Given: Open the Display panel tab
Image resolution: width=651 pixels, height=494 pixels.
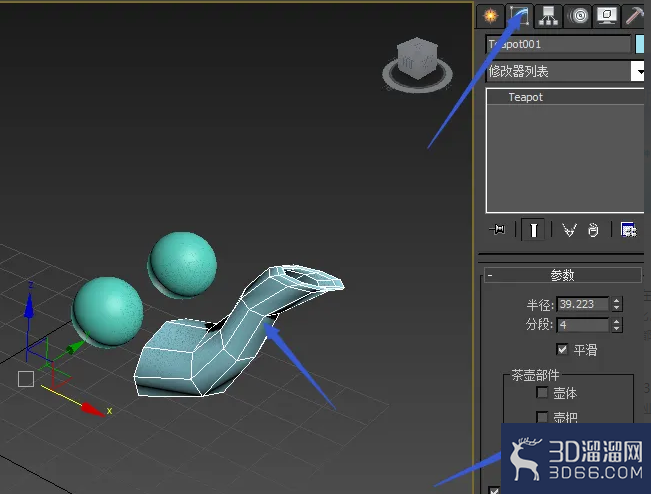Looking at the screenshot, I should (607, 16).
